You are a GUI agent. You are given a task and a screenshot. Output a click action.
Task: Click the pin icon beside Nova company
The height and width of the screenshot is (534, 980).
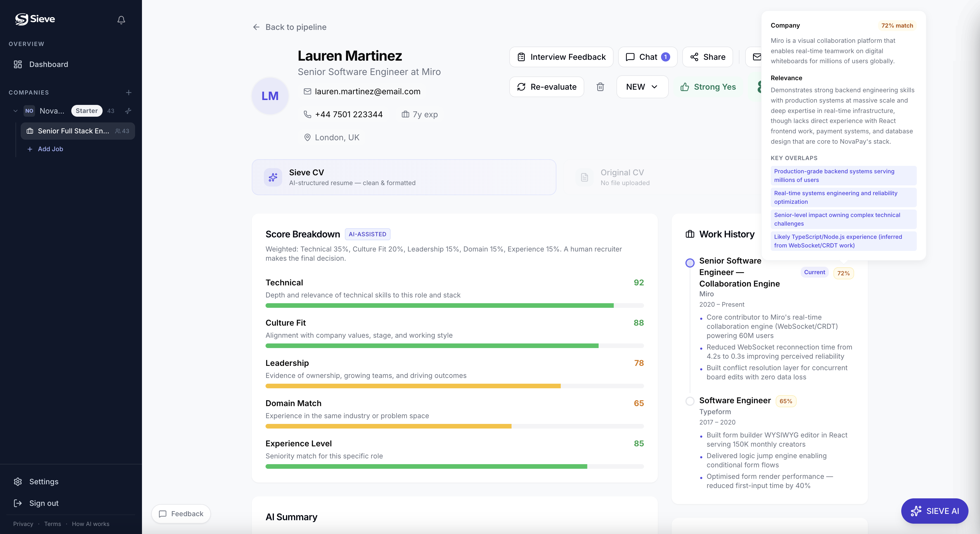coord(128,111)
